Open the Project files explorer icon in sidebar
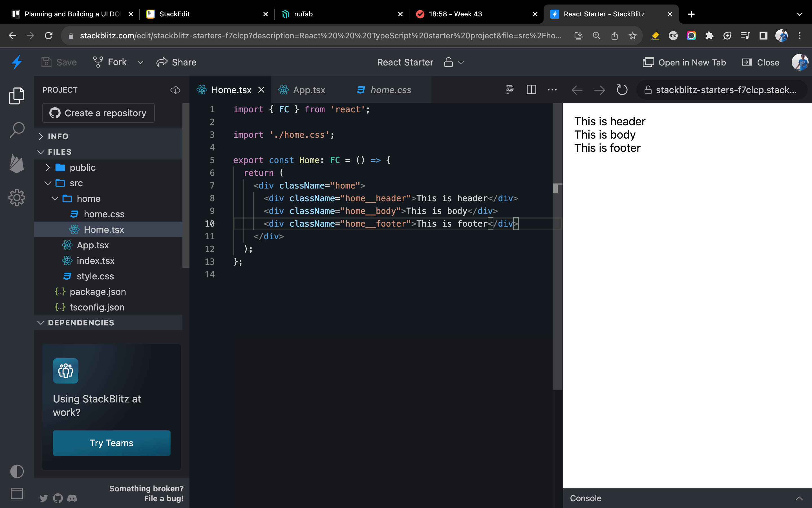This screenshot has height=508, width=812. (17, 96)
